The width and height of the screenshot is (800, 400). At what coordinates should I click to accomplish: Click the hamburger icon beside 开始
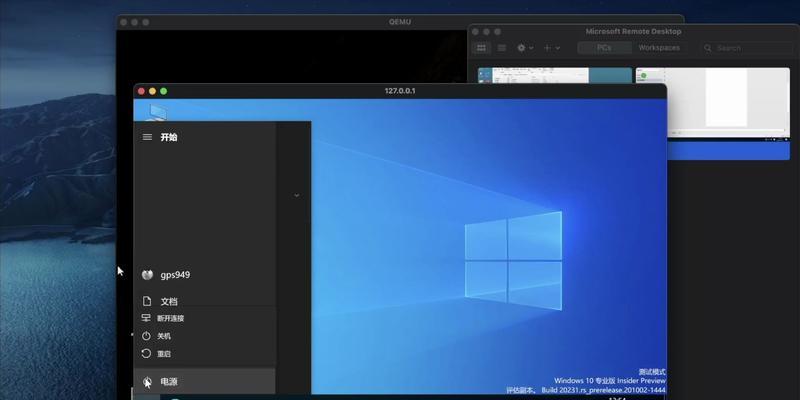tap(147, 137)
